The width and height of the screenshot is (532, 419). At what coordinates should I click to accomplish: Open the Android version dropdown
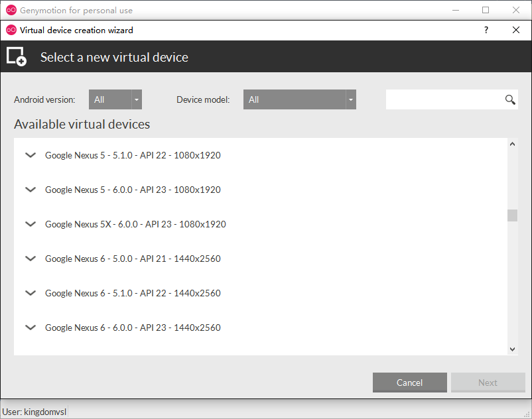(115, 99)
